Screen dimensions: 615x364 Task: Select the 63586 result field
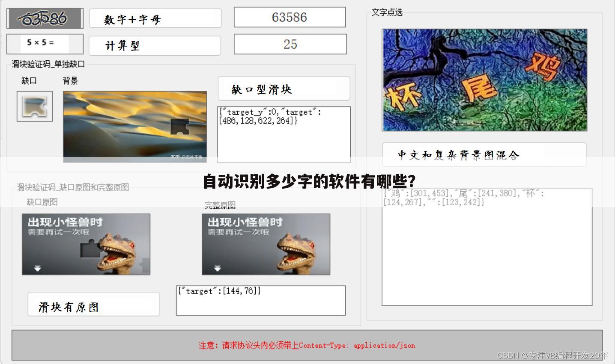point(290,17)
